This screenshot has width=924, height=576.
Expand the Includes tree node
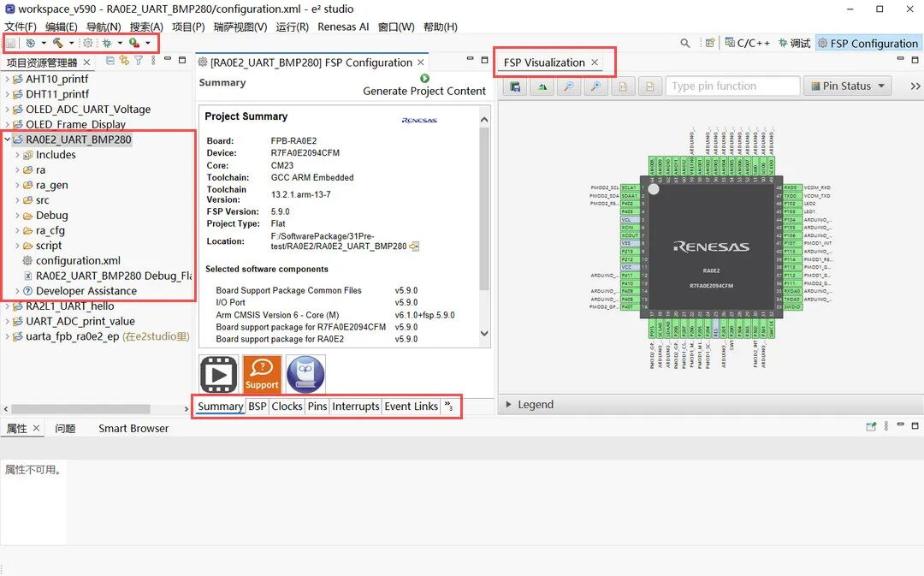pyautogui.click(x=17, y=155)
